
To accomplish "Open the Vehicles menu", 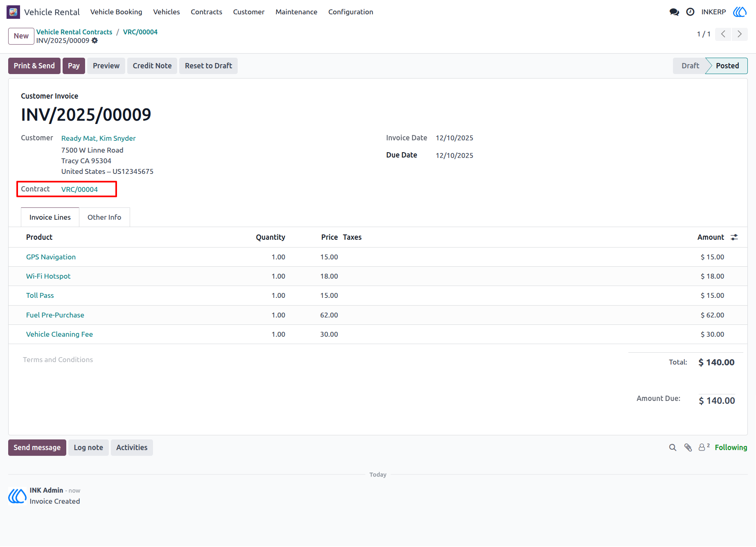I will pos(166,12).
